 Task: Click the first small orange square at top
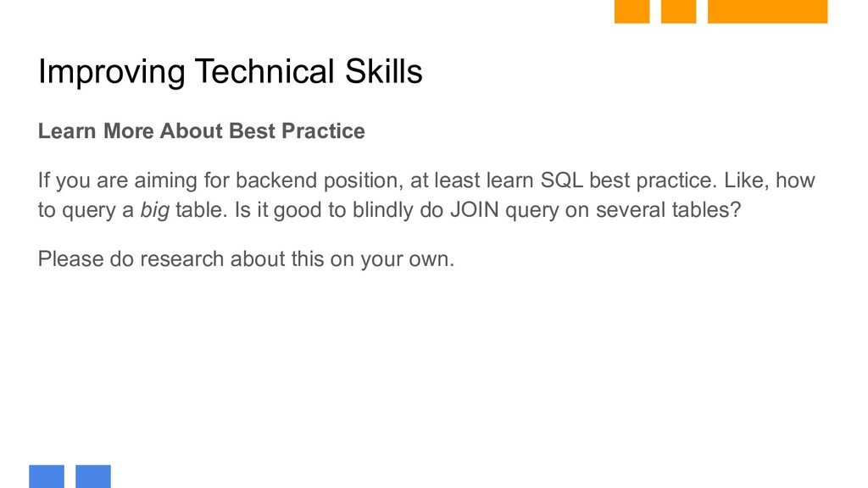point(632,11)
